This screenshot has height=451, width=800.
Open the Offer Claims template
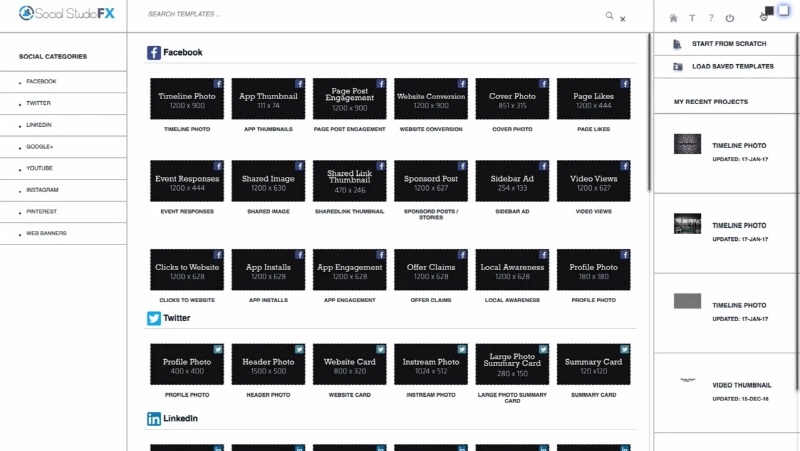click(x=431, y=270)
